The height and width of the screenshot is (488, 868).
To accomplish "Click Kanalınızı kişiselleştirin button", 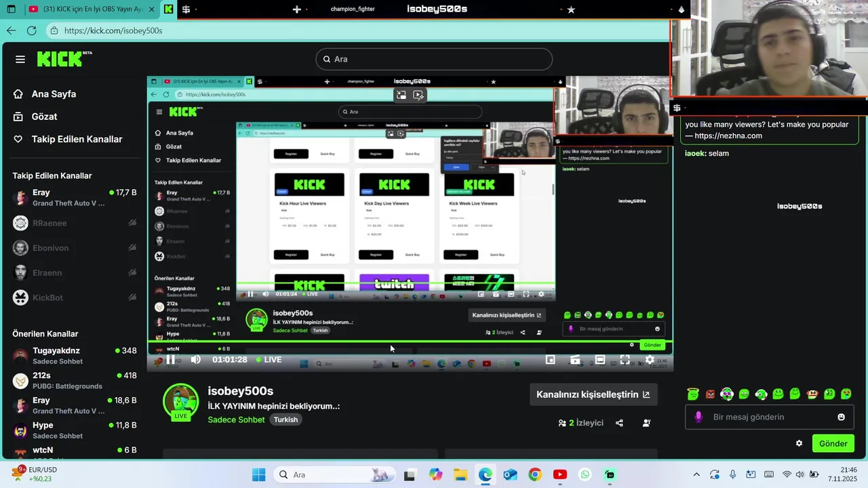I will 593,394.
